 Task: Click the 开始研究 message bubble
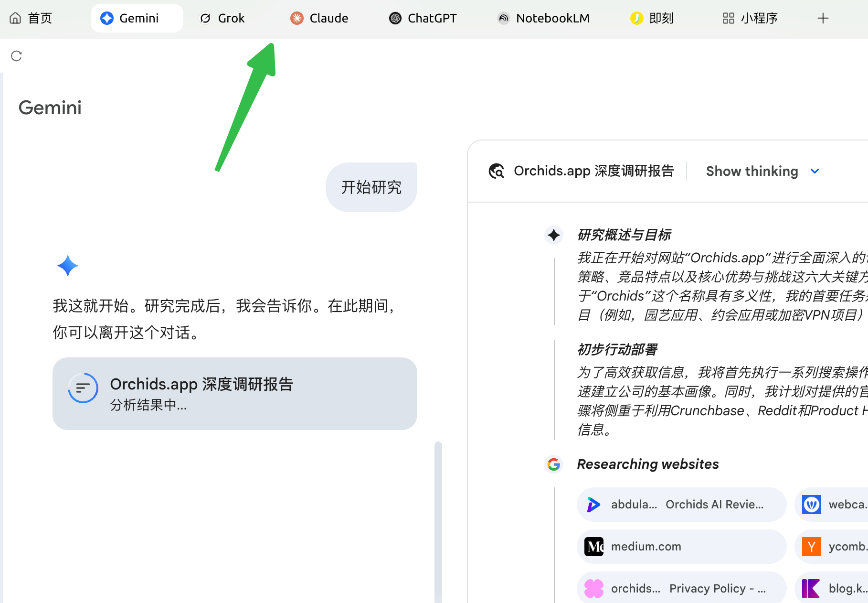pyautogui.click(x=371, y=187)
